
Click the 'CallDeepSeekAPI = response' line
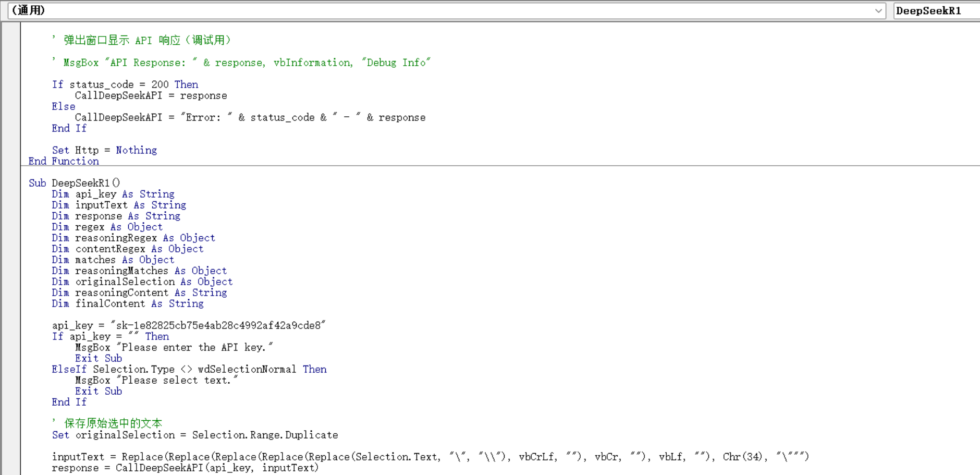pos(151,95)
